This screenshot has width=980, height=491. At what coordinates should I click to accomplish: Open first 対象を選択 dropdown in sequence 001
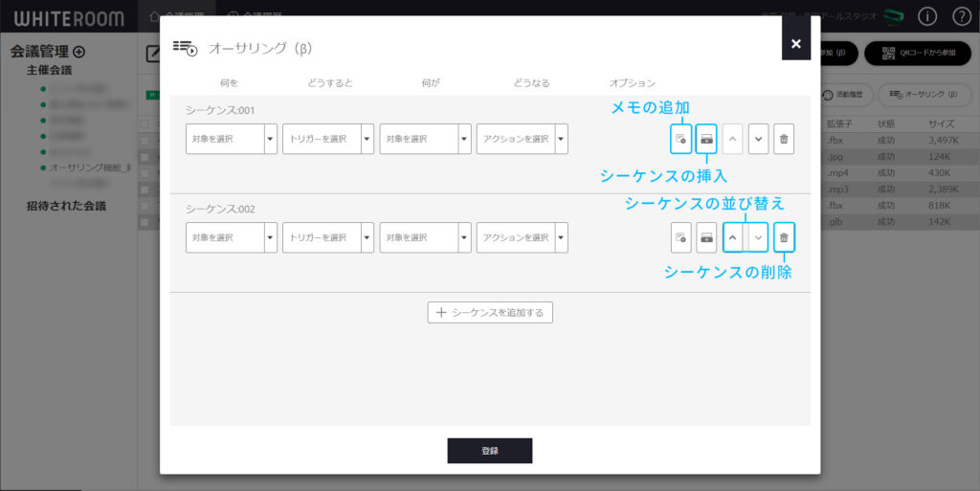(x=232, y=139)
